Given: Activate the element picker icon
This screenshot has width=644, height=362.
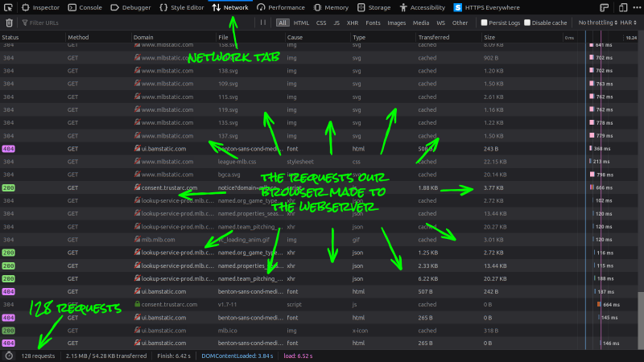Looking at the screenshot, I should (8, 7).
